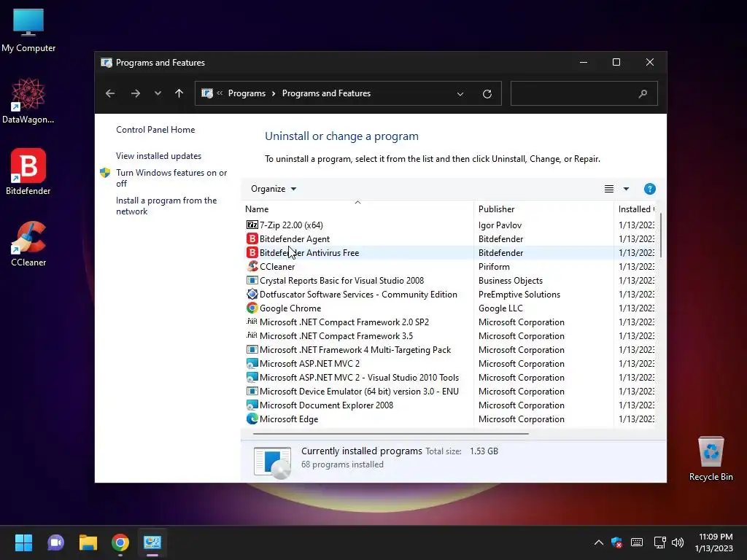The width and height of the screenshot is (747, 560).
Task: Sort by the Installed On column header
Action: click(x=636, y=209)
